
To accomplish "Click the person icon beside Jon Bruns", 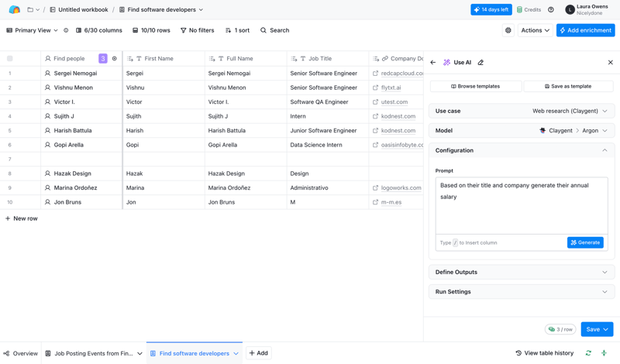I will (x=47, y=202).
